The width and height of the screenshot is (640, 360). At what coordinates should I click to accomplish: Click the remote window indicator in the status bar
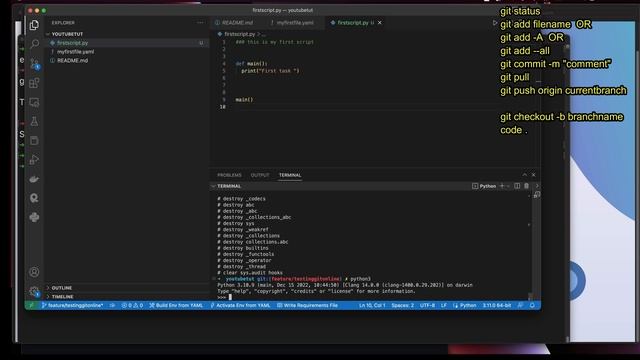point(31,305)
